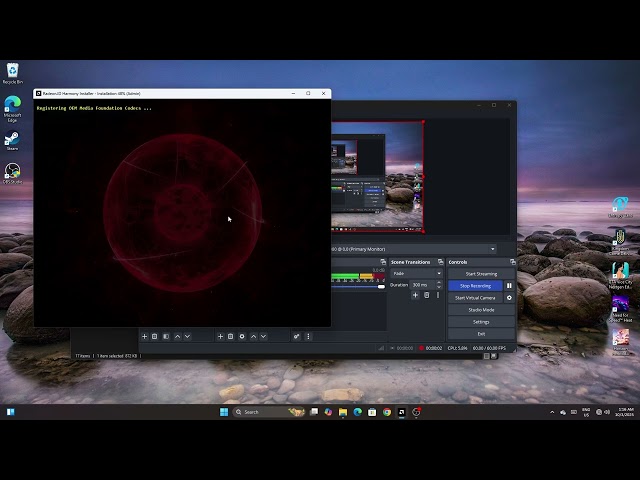Open Google Chrome from the taskbar
Screen dimensions: 640x480
click(x=387, y=412)
